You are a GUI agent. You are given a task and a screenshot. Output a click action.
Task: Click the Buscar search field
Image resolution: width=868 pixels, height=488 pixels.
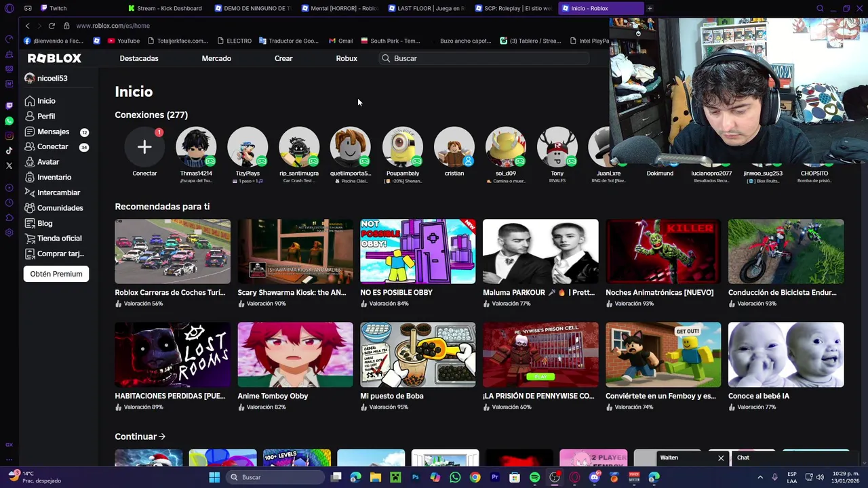coord(484,58)
